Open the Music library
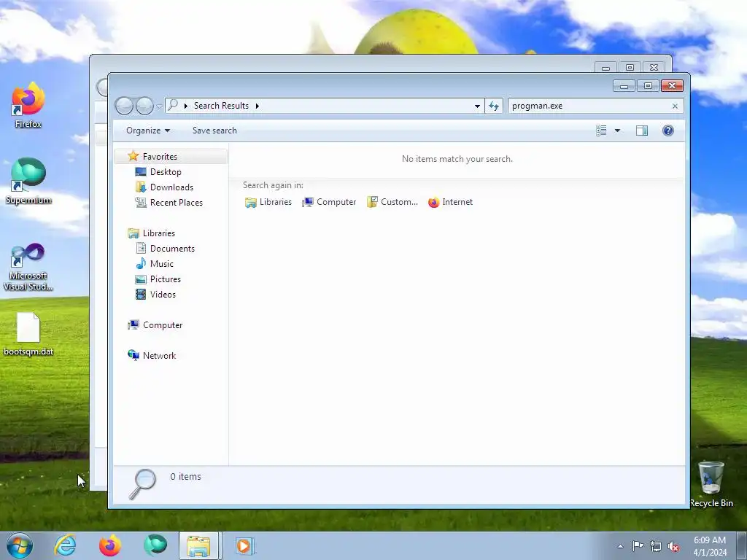This screenshot has height=560, width=747. click(161, 264)
